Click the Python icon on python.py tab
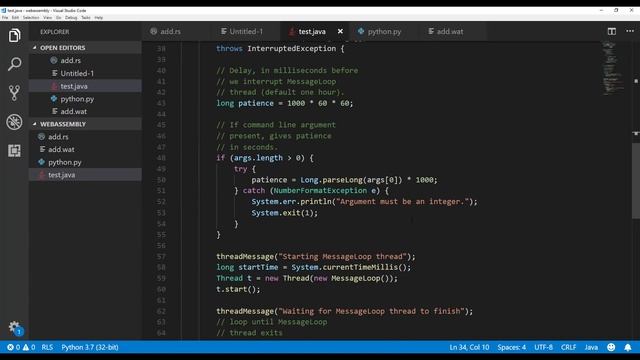The image size is (640, 360). 361,31
